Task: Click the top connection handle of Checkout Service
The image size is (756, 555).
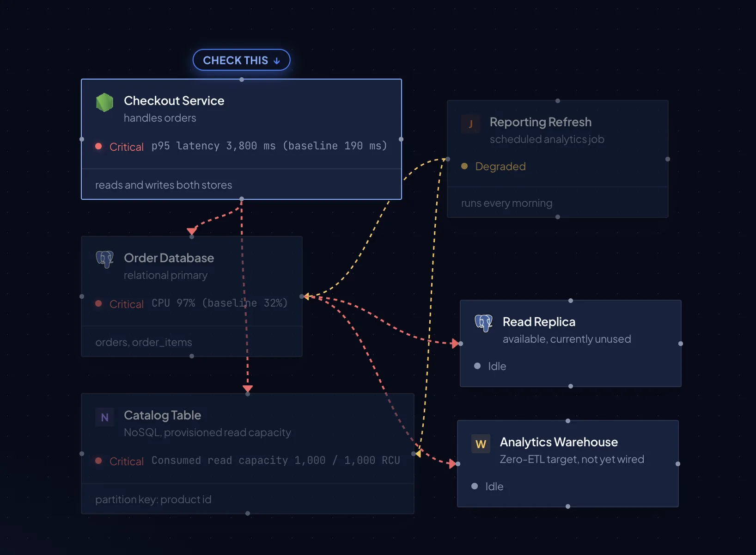Action: (242, 80)
